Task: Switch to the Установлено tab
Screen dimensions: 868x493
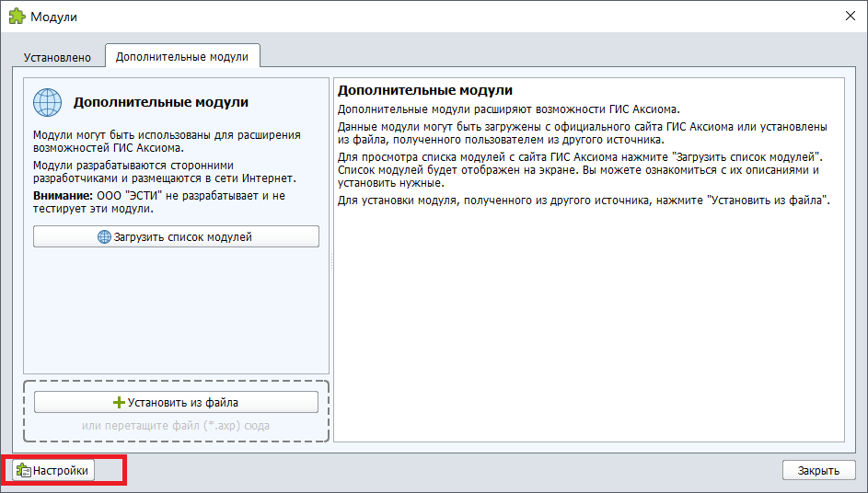Action: click(57, 58)
